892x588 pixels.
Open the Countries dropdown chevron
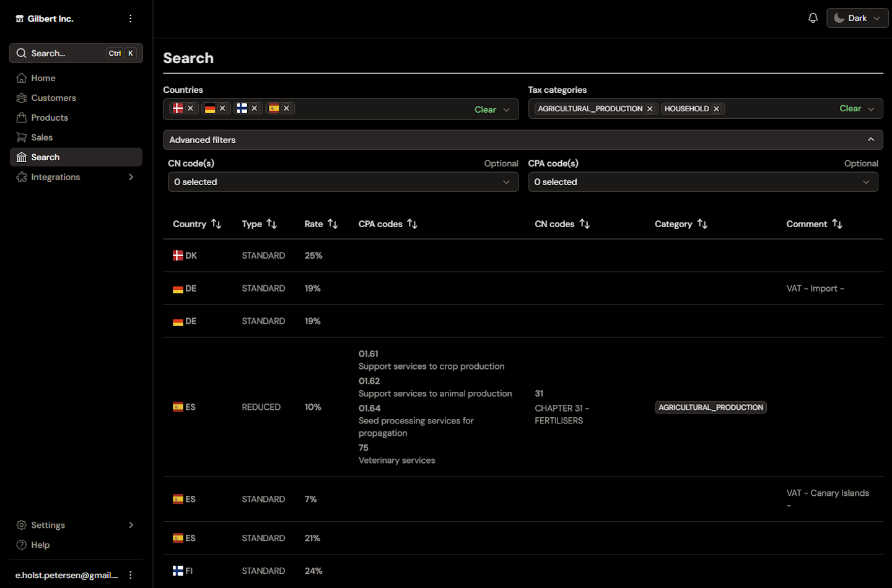(x=507, y=110)
